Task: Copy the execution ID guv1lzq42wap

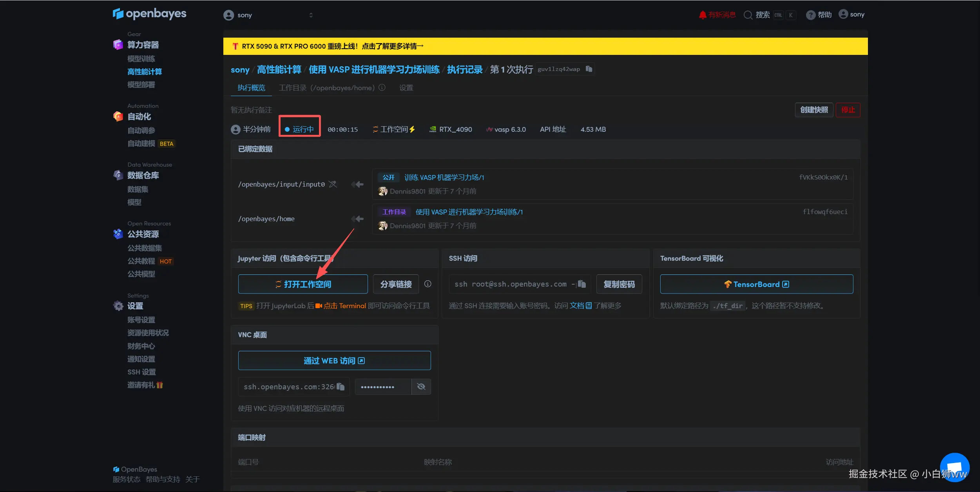Action: tap(589, 69)
